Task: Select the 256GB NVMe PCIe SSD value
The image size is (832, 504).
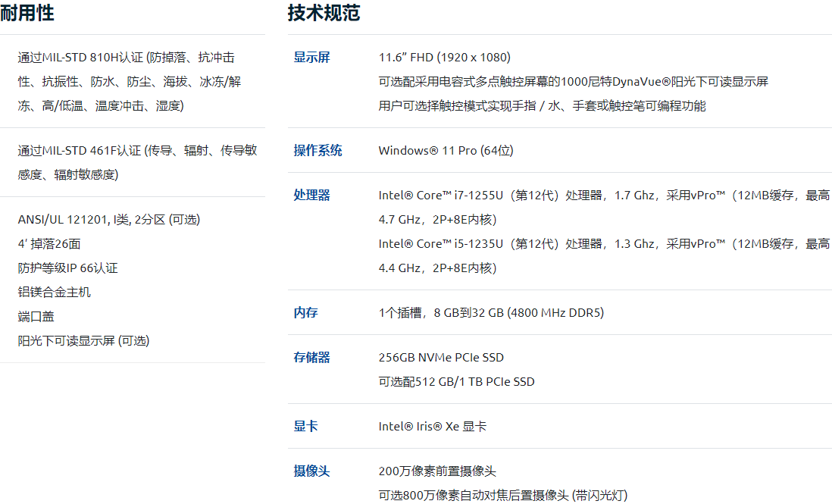Action: pos(442,358)
